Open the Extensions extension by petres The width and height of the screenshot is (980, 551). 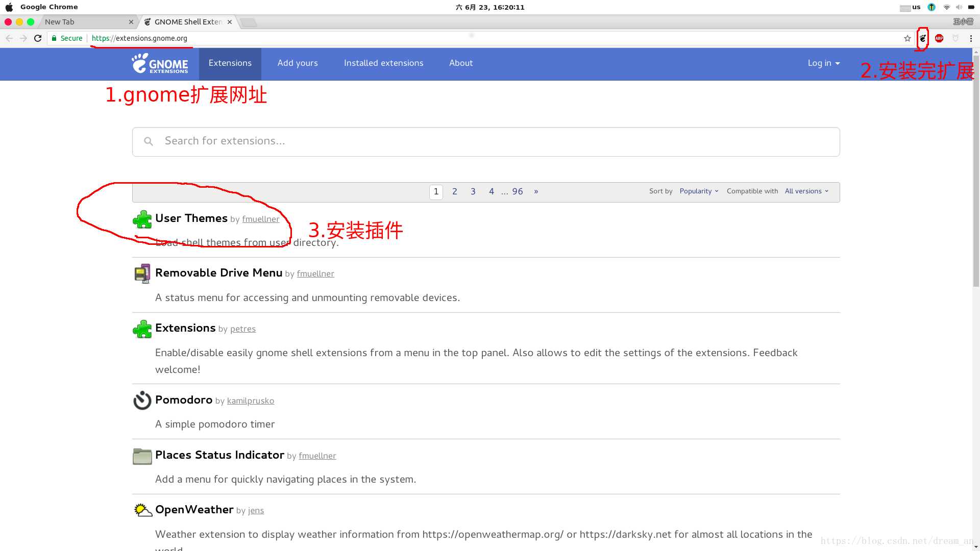coord(185,328)
